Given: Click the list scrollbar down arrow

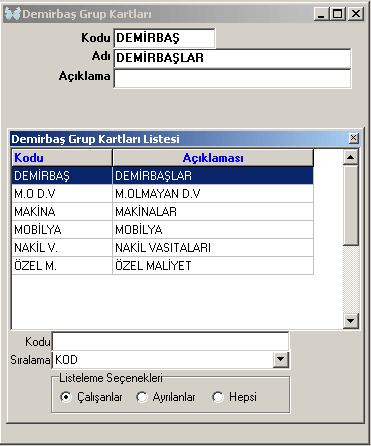Looking at the screenshot, I should pyautogui.click(x=351, y=321).
